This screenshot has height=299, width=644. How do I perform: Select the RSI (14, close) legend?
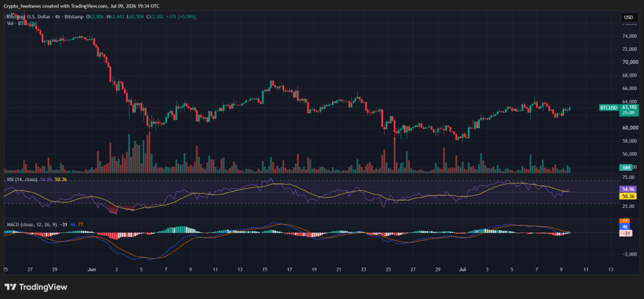(x=22, y=180)
